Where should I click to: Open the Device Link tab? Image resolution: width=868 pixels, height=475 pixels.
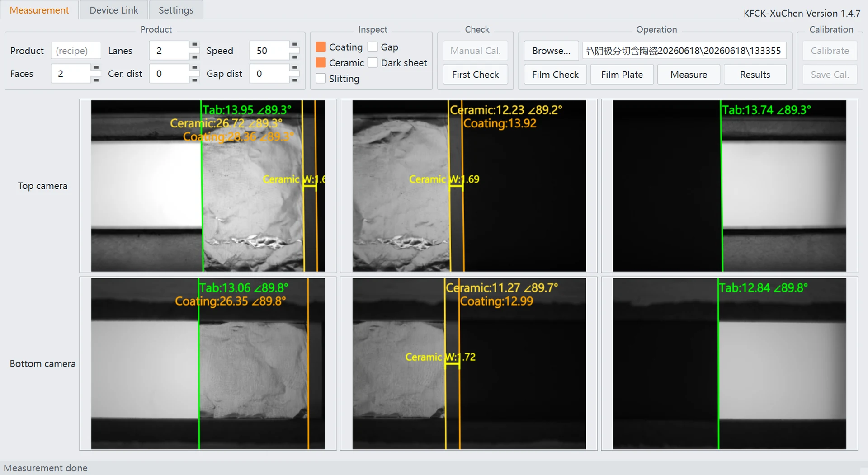[114, 10]
